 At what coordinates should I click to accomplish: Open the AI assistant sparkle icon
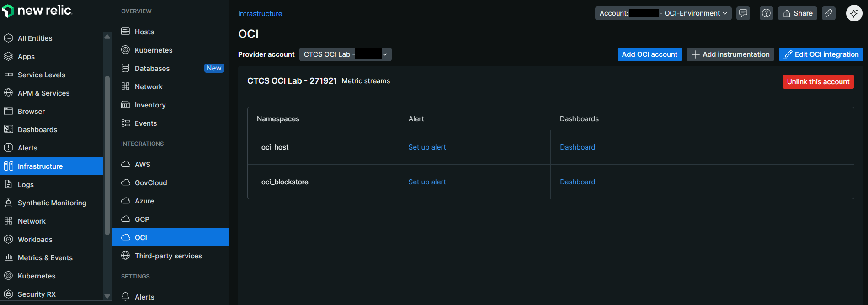[854, 13]
